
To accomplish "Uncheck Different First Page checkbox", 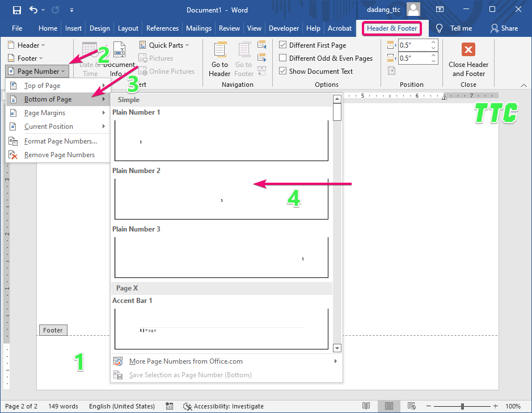I will [x=283, y=45].
